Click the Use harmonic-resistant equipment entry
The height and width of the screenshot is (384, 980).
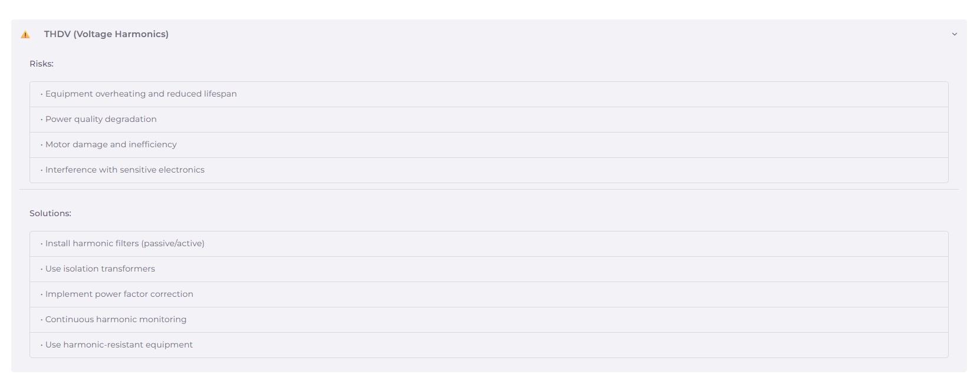[119, 345]
